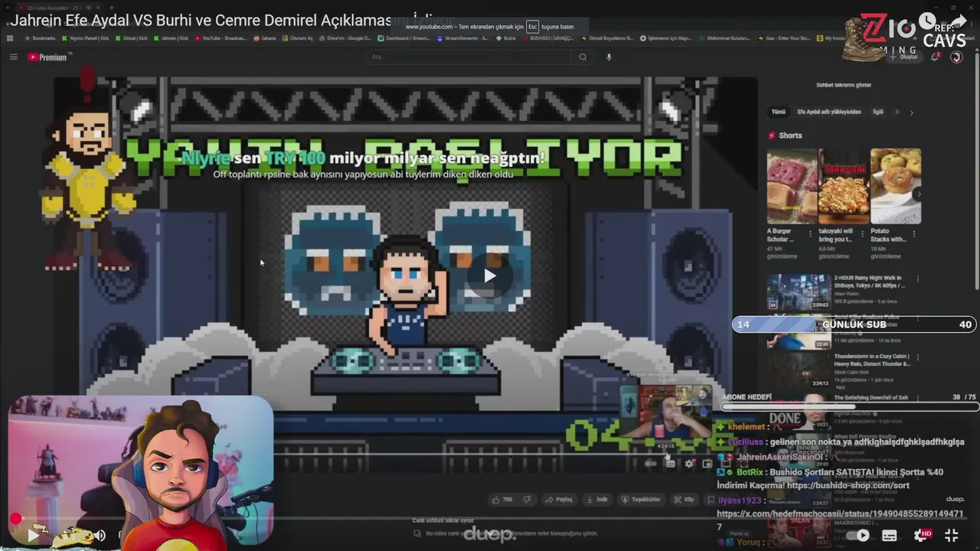Toggle the inner player's autoplay switch
Screen dimensions: 980x551
(651, 463)
